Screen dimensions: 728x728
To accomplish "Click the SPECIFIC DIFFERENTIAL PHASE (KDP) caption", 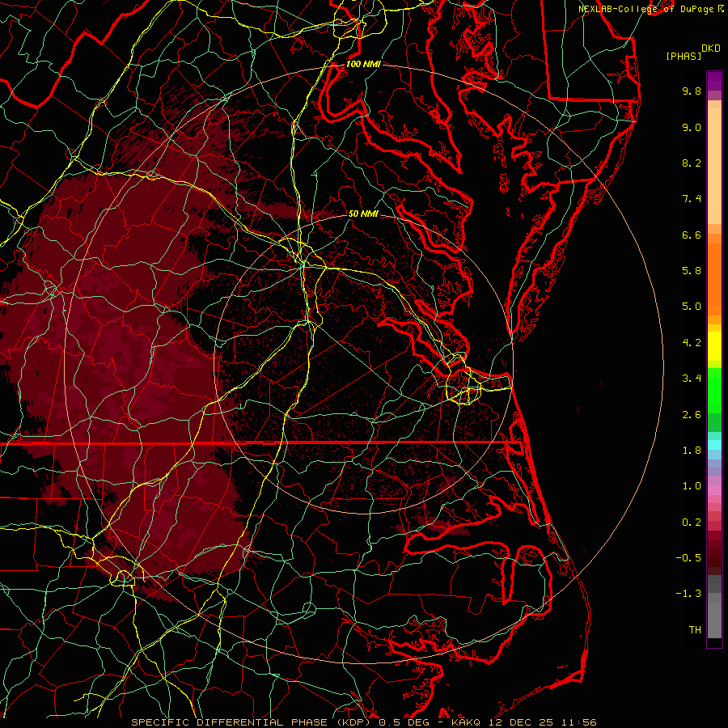I will pyautogui.click(x=252, y=722).
